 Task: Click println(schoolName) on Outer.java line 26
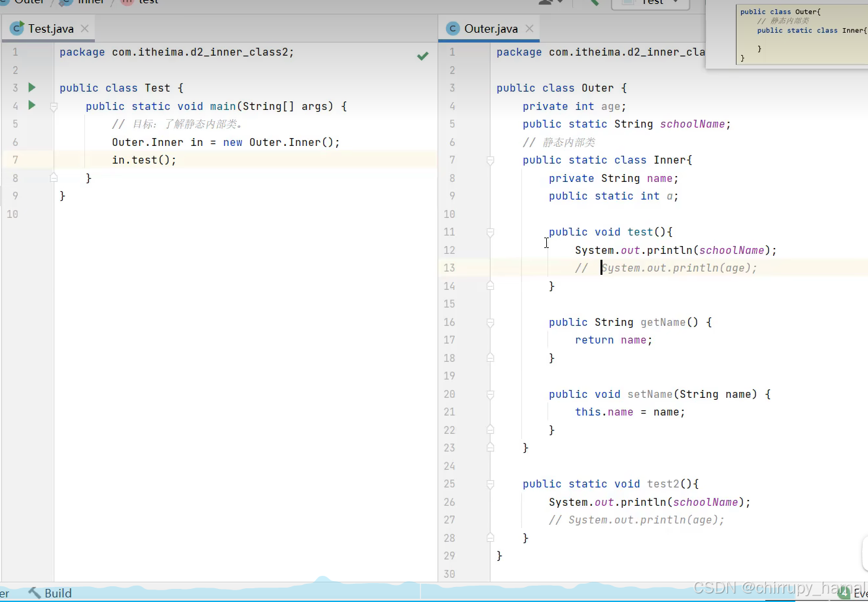click(x=650, y=502)
